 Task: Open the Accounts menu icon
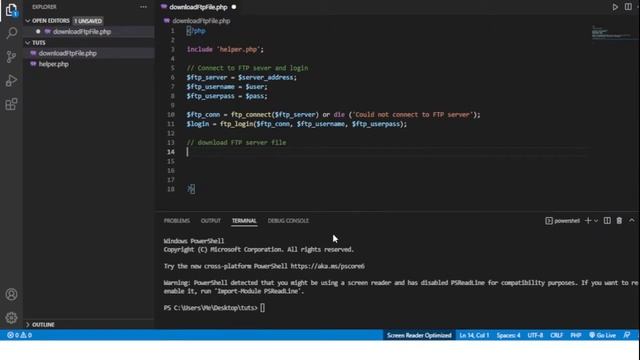pos(11,294)
